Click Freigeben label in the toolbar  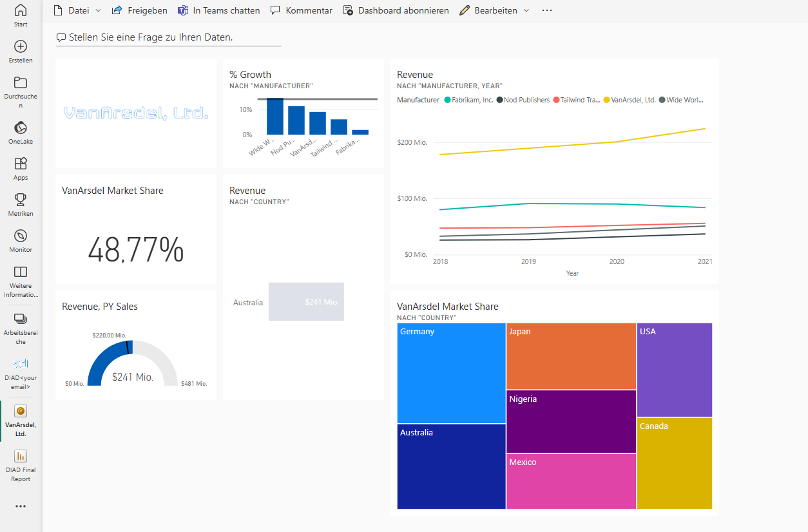tap(148, 10)
